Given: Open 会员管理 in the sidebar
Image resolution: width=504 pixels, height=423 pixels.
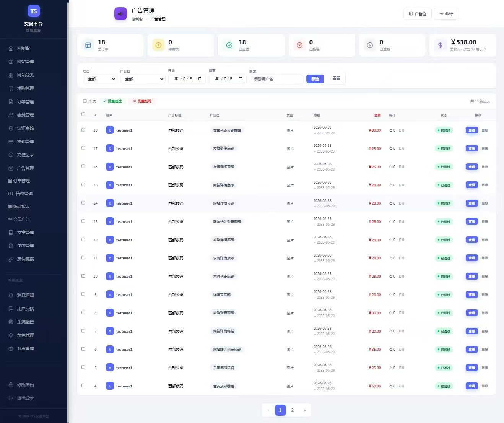Looking at the screenshot, I should click(x=25, y=115).
